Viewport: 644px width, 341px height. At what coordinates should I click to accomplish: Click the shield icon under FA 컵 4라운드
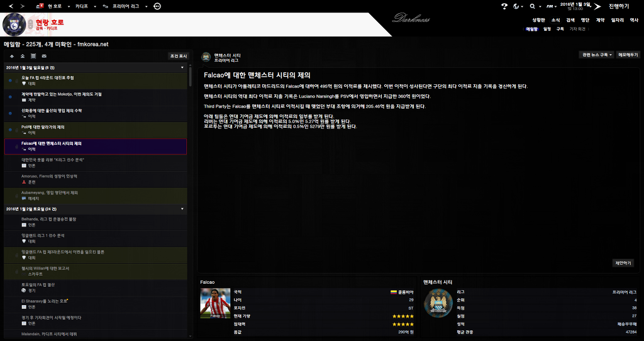coord(24,84)
